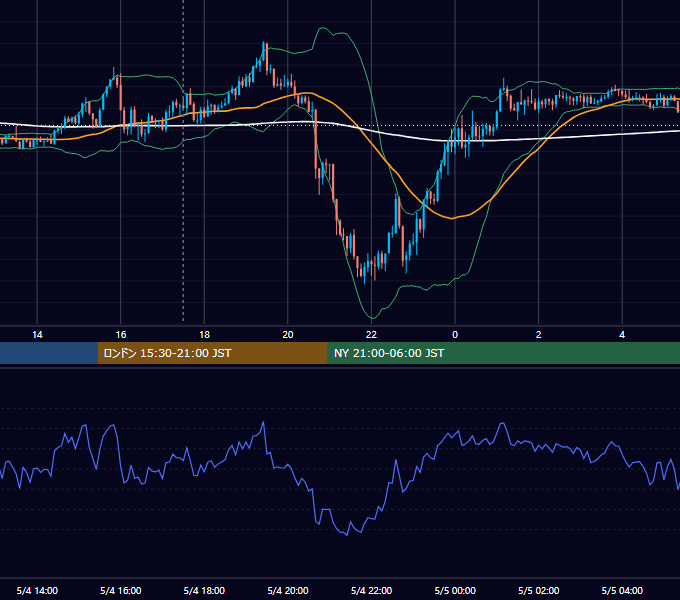Click the 14 hour axis label
This screenshot has height=600, width=680.
click(37, 335)
